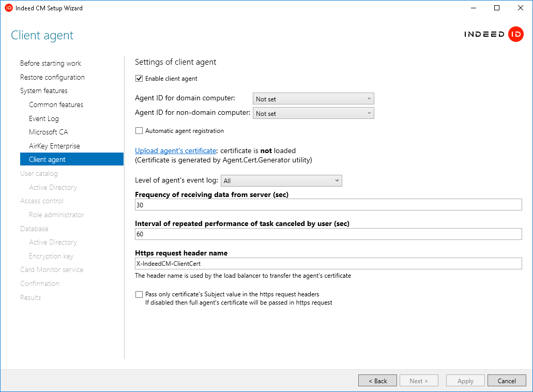Screen dimensions: 533x392
Task: Click the Indeed ID logo
Action: 494,34
